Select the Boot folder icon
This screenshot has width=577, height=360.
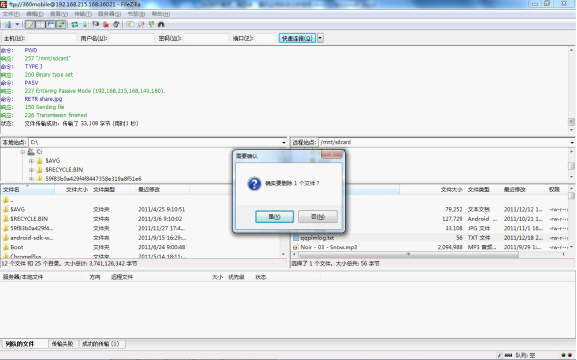(6, 247)
